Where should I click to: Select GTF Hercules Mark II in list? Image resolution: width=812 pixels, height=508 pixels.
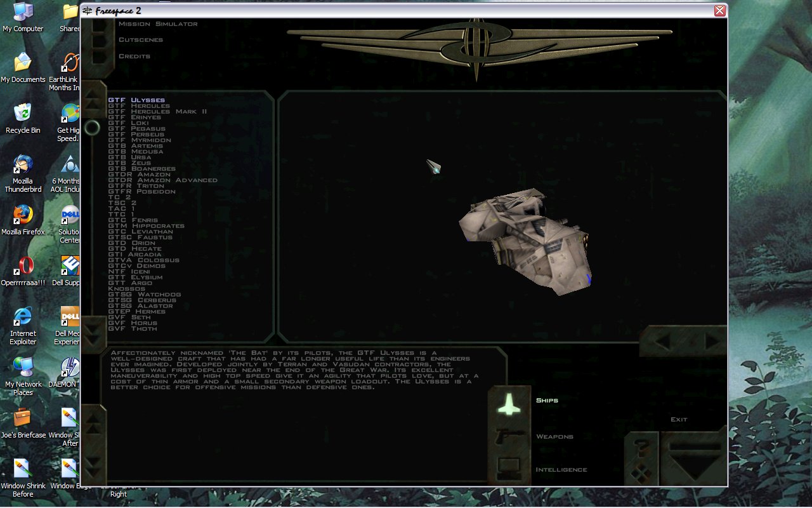tap(157, 112)
